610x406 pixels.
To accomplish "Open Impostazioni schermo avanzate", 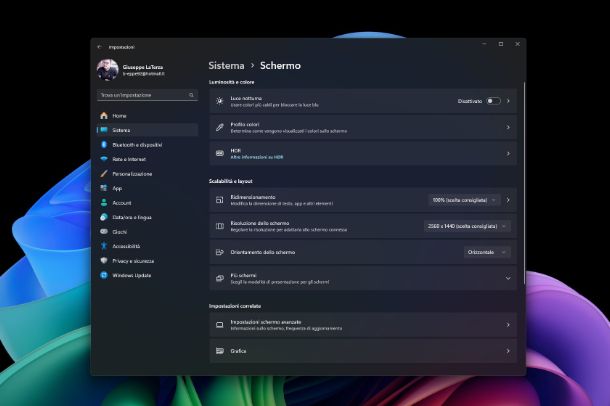I will pos(362,325).
